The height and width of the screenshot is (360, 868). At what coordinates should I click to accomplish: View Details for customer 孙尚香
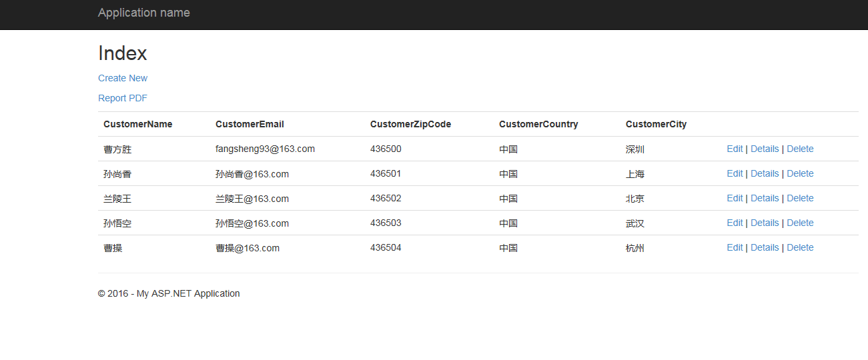[765, 173]
